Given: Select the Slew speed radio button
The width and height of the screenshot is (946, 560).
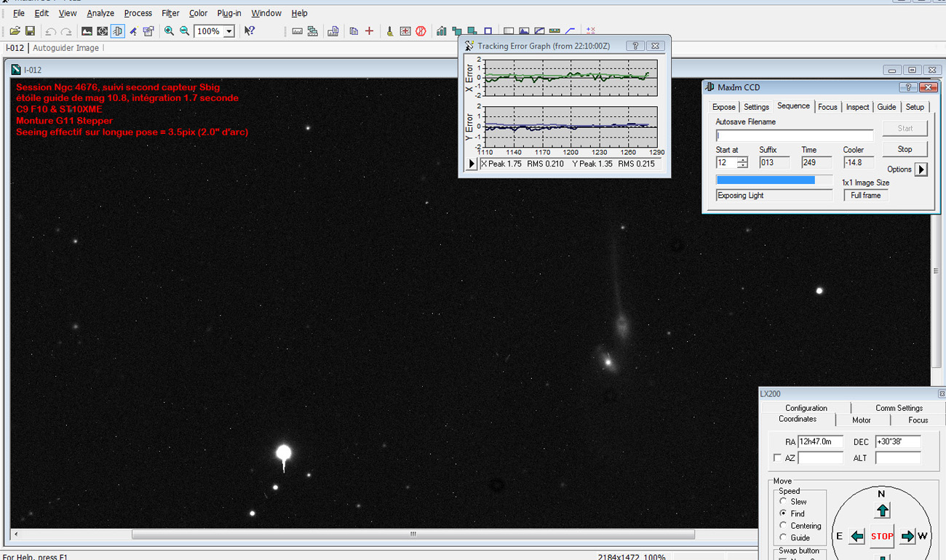Looking at the screenshot, I should point(784,502).
